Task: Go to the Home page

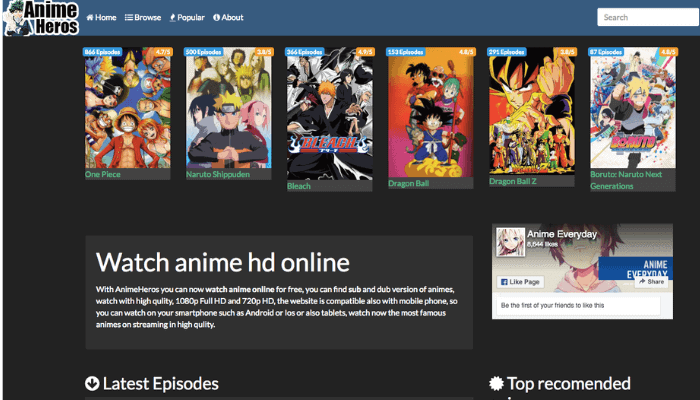Action: [101, 17]
